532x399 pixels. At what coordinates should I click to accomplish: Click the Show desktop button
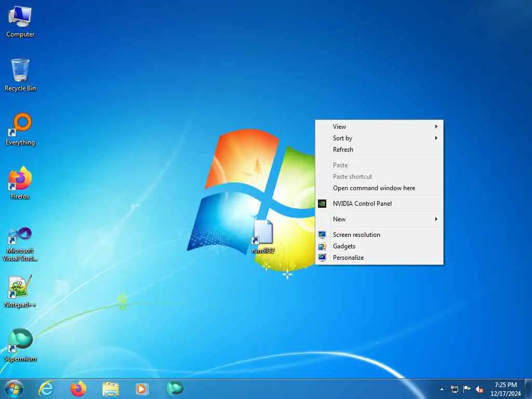pyautogui.click(x=528, y=389)
